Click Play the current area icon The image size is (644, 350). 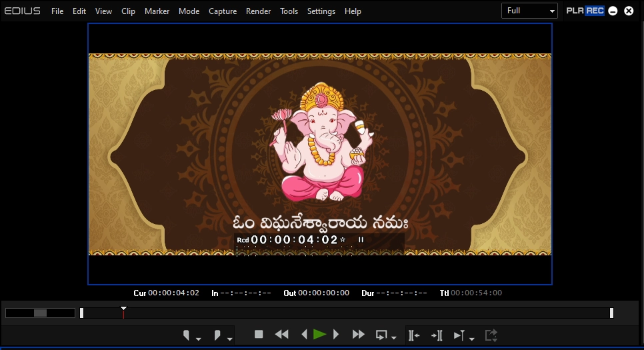pyautogui.click(x=459, y=335)
